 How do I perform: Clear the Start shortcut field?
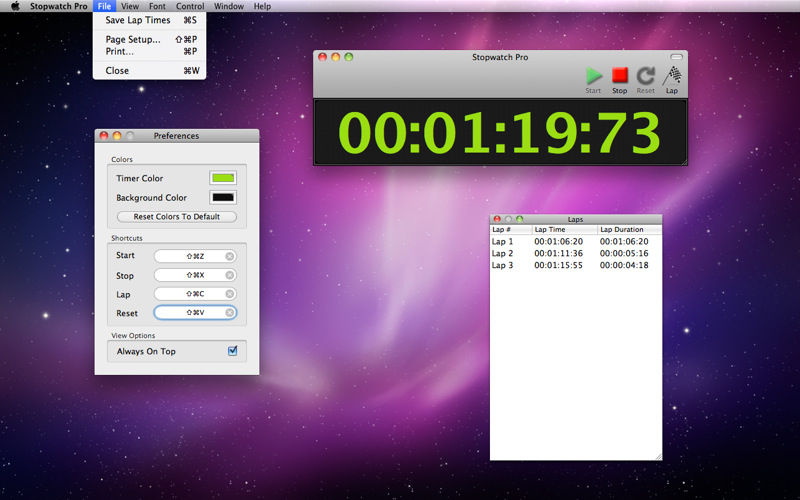230,256
